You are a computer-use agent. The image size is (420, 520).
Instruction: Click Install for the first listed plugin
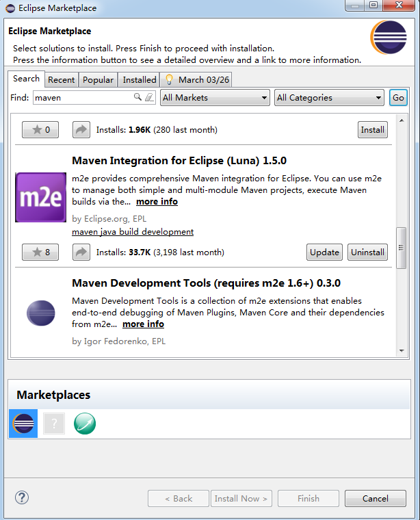point(373,130)
